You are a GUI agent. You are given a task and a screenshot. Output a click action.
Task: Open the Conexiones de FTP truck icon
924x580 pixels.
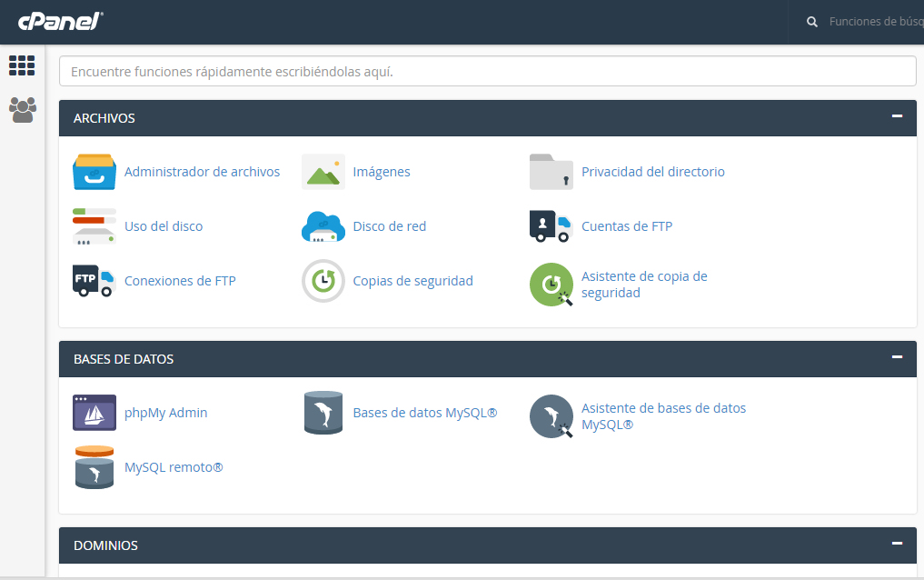pyautogui.click(x=94, y=281)
